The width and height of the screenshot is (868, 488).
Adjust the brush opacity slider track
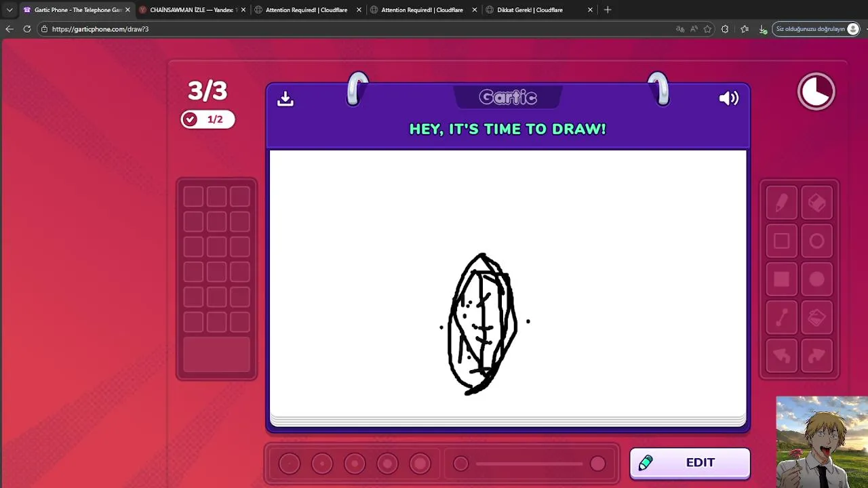(529, 464)
